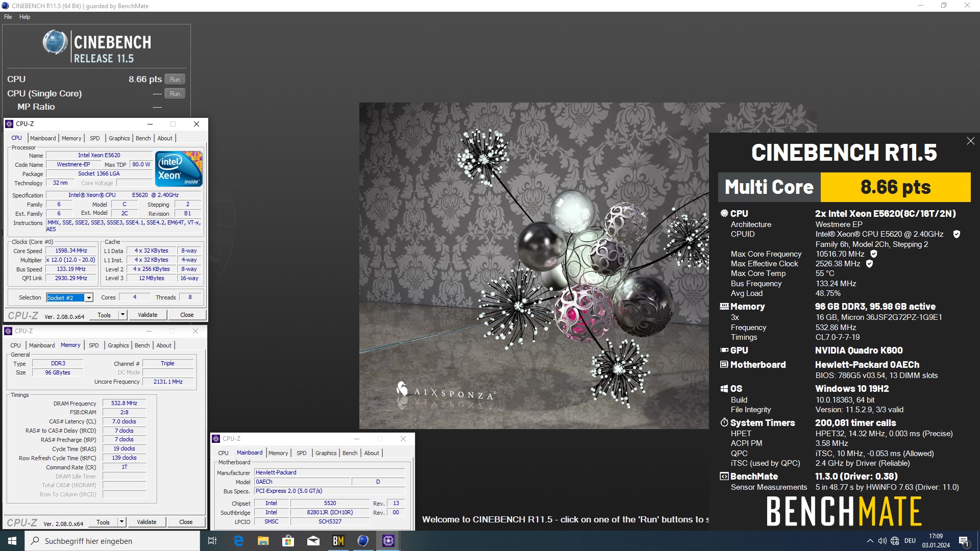Image resolution: width=980 pixels, height=551 pixels.
Task: Run the CPU multi-core benchmark
Action: [x=175, y=79]
